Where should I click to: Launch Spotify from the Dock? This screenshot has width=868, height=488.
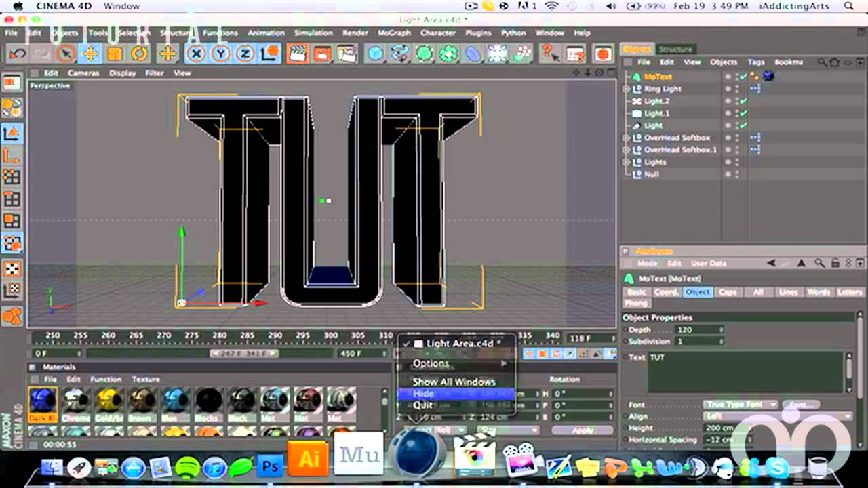(x=187, y=467)
